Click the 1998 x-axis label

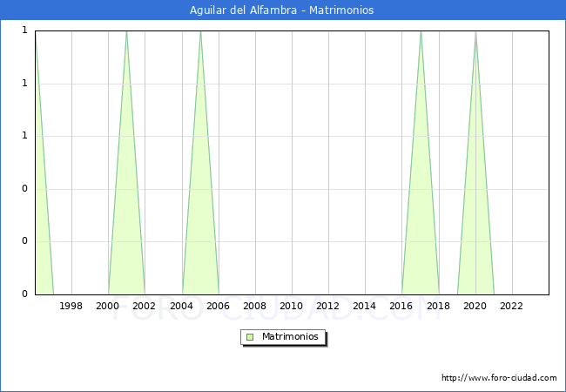click(x=71, y=306)
